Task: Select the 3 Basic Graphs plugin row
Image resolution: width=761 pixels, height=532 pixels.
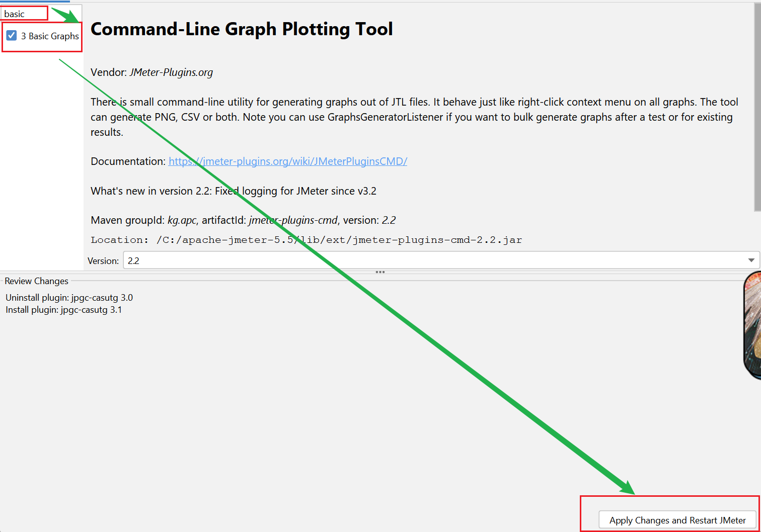Action: tap(42, 36)
